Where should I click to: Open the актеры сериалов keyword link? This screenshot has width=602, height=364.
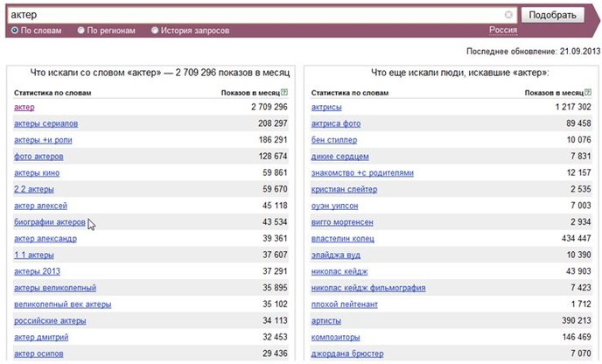tap(46, 123)
